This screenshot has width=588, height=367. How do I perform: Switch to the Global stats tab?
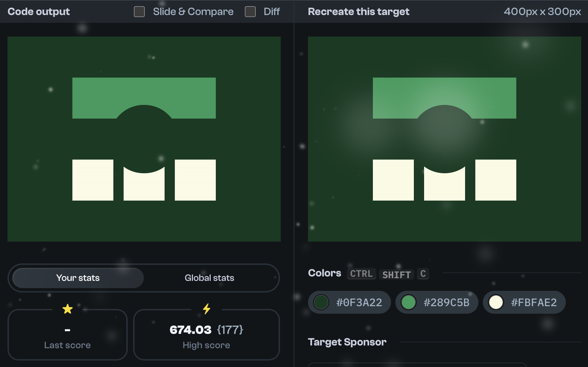(209, 278)
